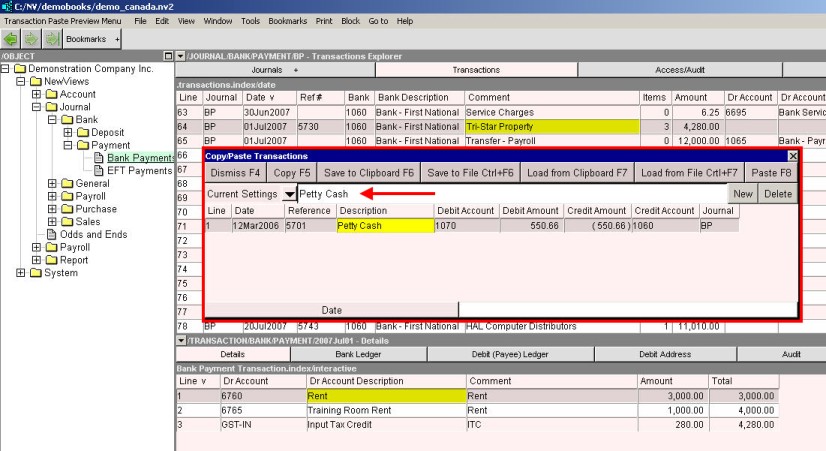The height and width of the screenshot is (451, 826).
Task: Maximize the OBJECT panel using its square icon
Action: tap(167, 56)
